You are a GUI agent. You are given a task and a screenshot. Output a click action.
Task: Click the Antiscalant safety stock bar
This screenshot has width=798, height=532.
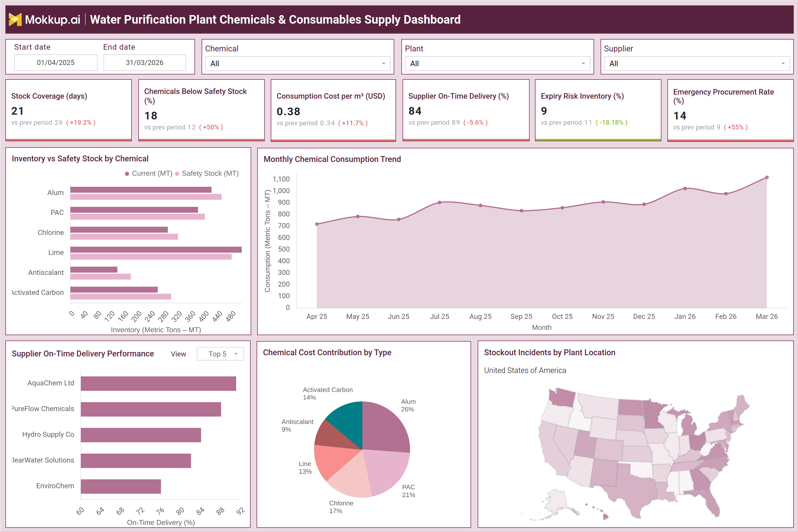point(100,277)
